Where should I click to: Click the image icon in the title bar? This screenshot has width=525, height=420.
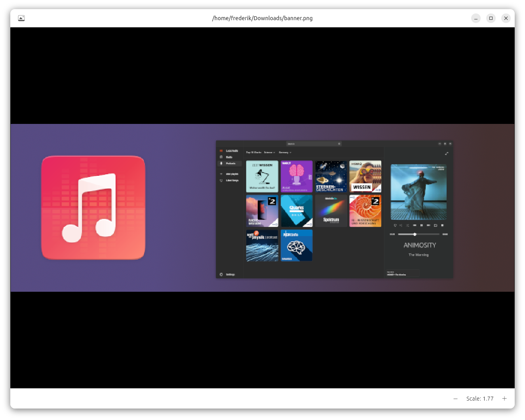(x=21, y=18)
